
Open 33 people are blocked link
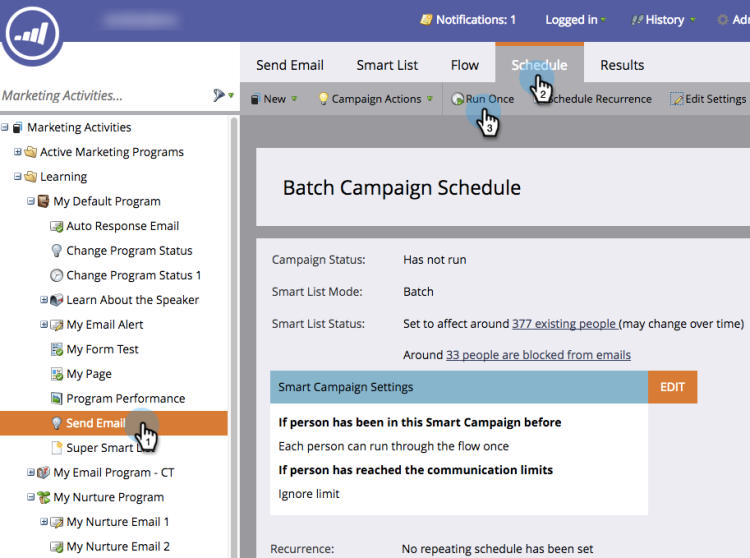(538, 355)
